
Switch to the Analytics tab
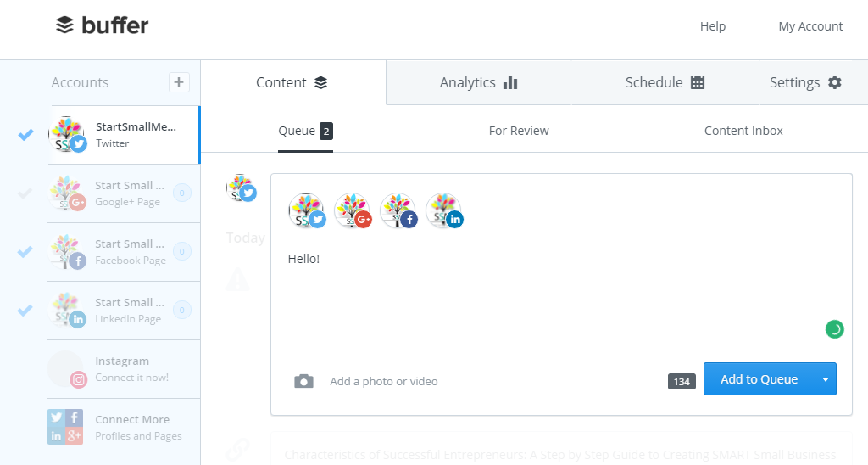(x=478, y=82)
